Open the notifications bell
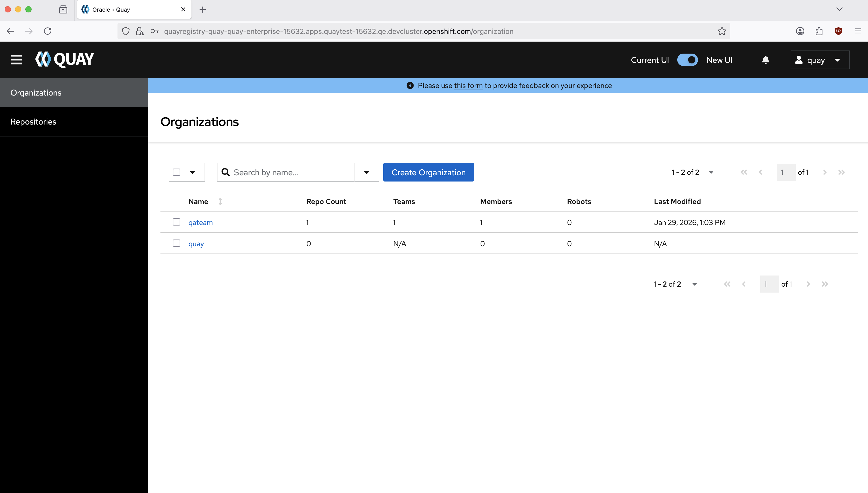868x493 pixels. click(766, 60)
